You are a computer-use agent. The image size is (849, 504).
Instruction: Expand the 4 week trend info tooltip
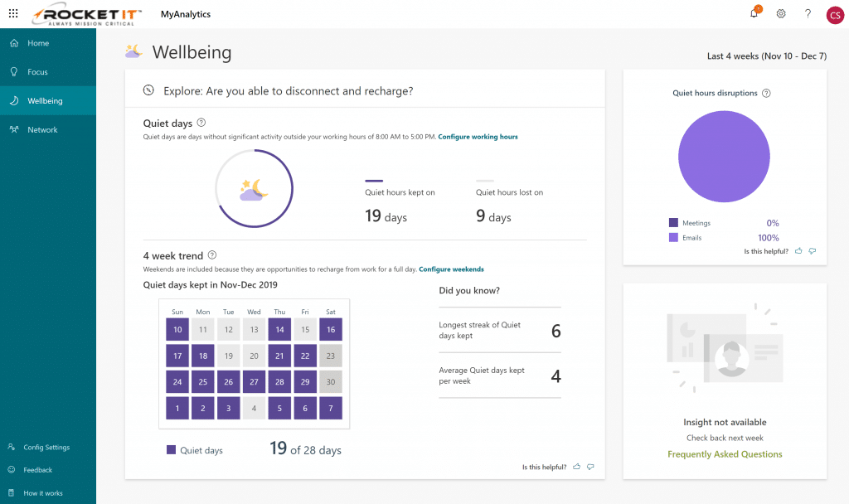click(x=213, y=256)
